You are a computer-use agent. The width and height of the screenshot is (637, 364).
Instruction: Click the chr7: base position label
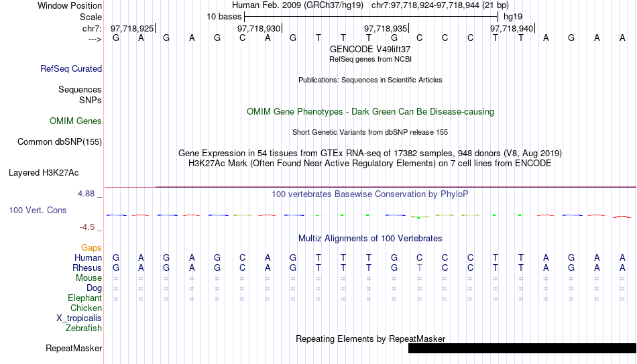[93, 28]
